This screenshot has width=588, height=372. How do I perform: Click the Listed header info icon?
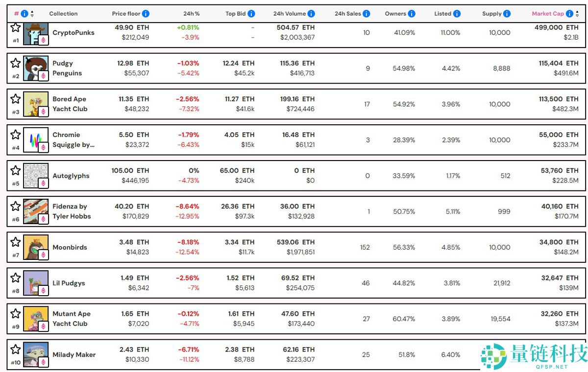click(x=456, y=14)
